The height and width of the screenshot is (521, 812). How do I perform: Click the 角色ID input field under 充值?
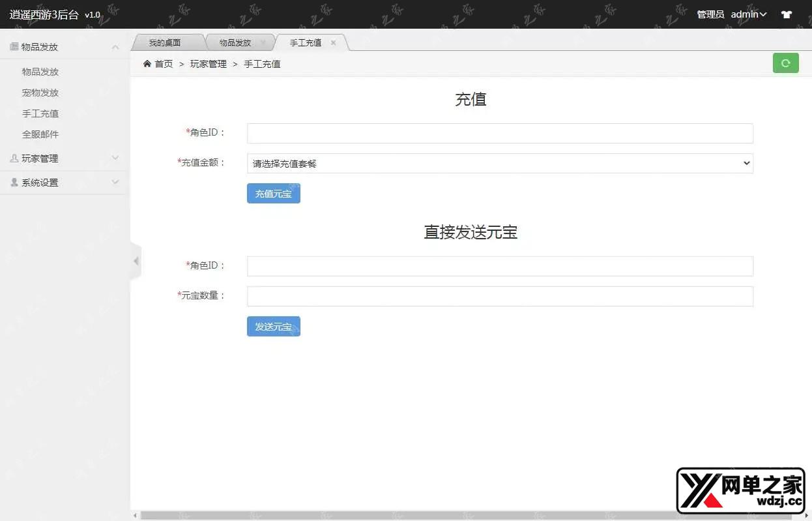[499, 132]
